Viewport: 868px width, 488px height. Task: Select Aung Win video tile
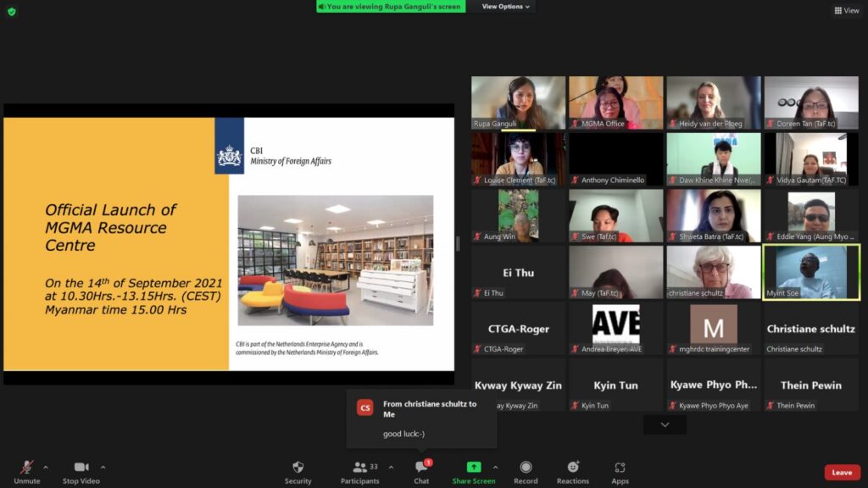[x=518, y=215]
